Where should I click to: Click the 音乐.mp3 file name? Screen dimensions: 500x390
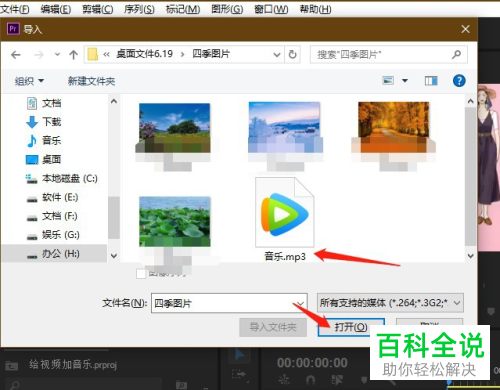tap(285, 256)
